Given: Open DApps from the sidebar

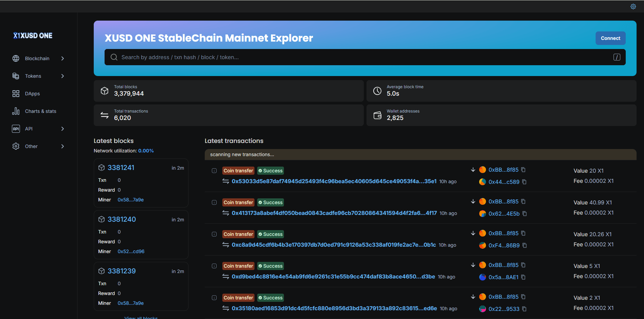Looking at the screenshot, I should click(x=32, y=94).
